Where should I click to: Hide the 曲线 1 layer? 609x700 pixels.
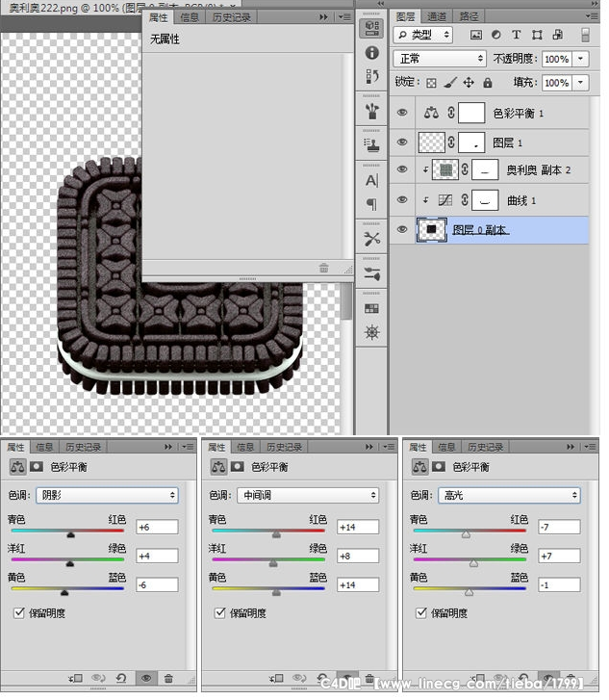402,199
